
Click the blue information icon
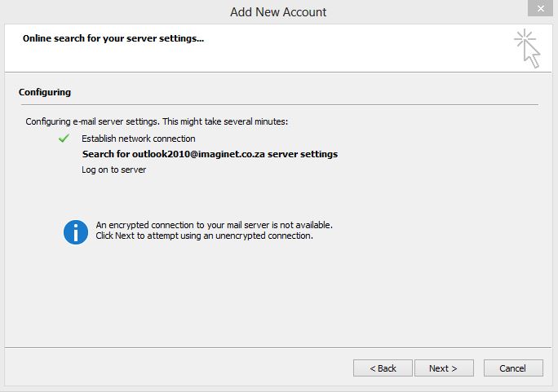coord(76,232)
